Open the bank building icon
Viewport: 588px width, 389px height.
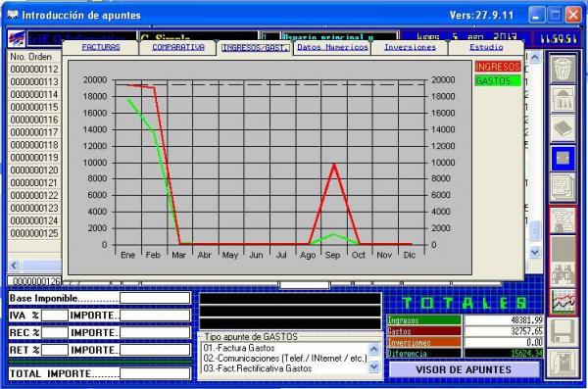563,99
